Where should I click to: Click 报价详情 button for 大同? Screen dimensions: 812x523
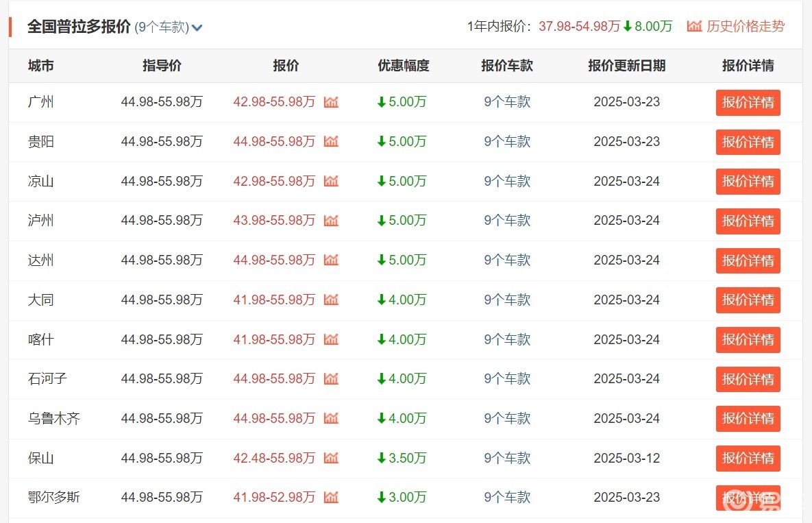pyautogui.click(x=748, y=300)
